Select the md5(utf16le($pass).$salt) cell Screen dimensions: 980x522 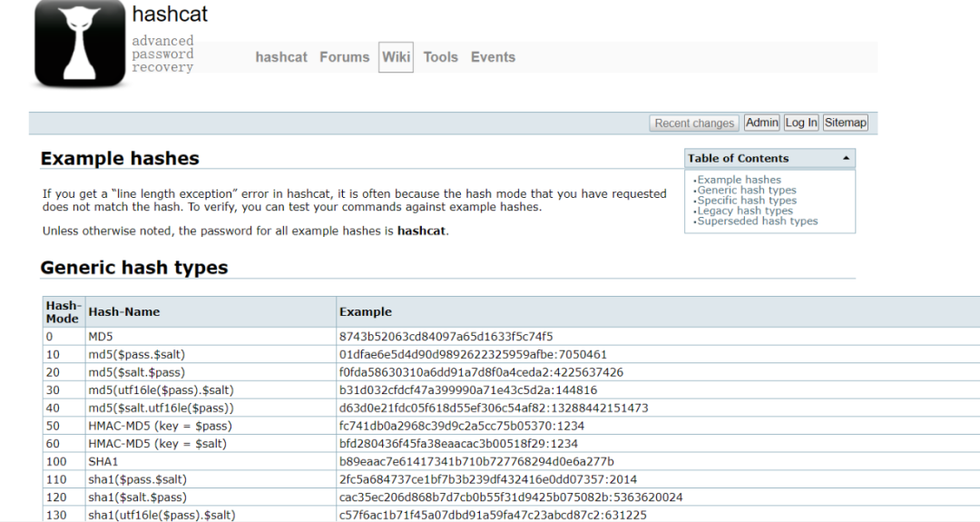211,390
